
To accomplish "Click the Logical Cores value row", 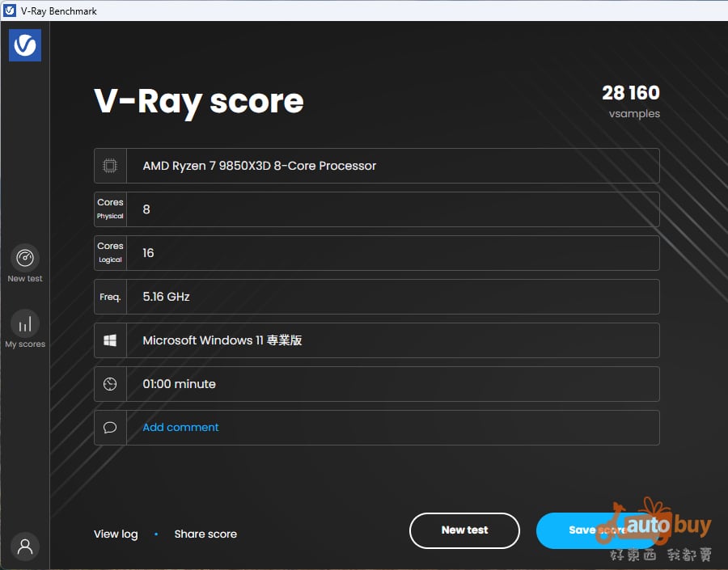I will [392, 253].
